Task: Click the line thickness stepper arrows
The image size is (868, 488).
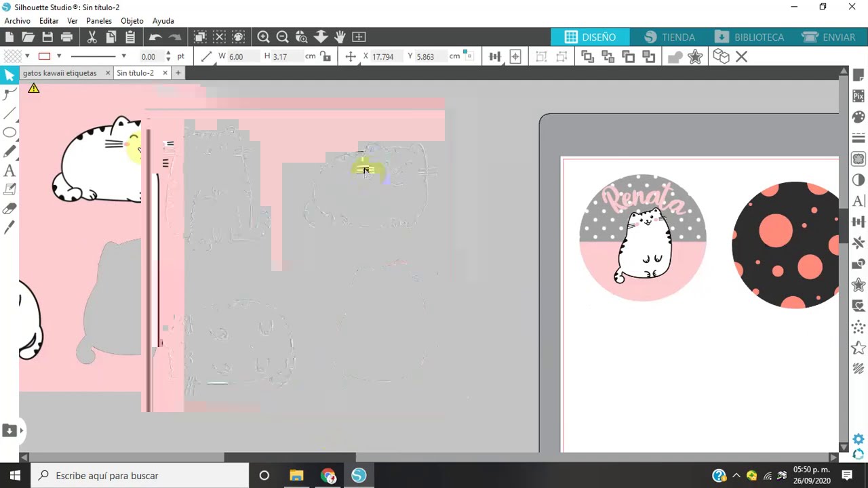Action: [x=170, y=56]
